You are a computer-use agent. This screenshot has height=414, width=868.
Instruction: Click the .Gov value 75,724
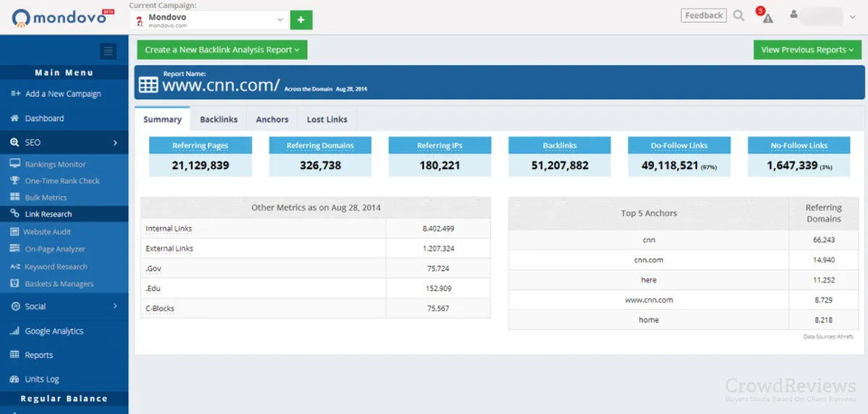[438, 268]
